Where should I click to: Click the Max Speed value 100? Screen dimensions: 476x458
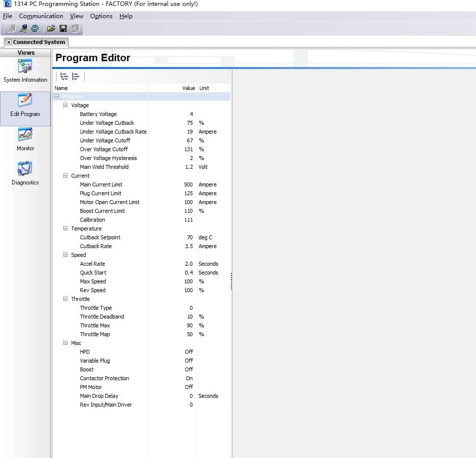(x=188, y=281)
